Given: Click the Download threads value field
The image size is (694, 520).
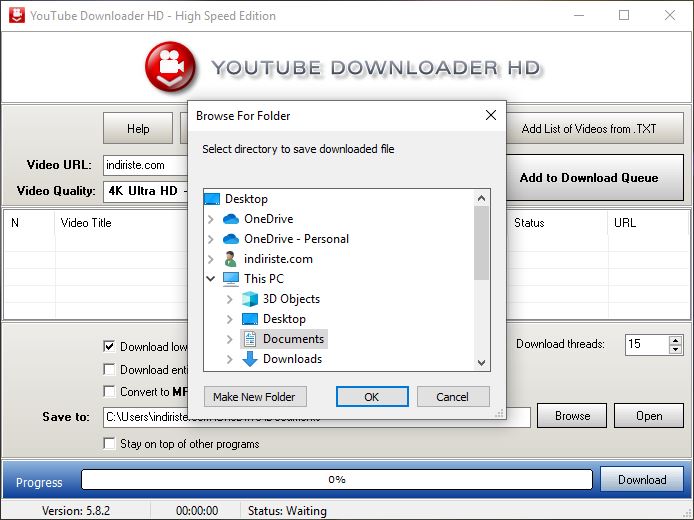Looking at the screenshot, I should pyautogui.click(x=647, y=344).
